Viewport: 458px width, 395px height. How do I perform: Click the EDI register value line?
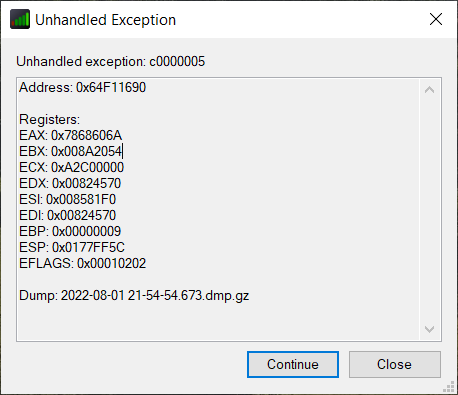[x=67, y=215]
